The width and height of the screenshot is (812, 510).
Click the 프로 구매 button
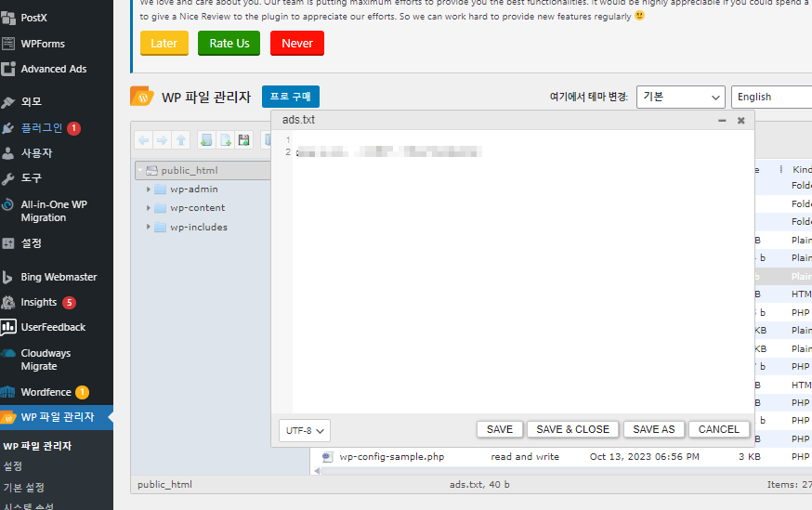click(291, 97)
